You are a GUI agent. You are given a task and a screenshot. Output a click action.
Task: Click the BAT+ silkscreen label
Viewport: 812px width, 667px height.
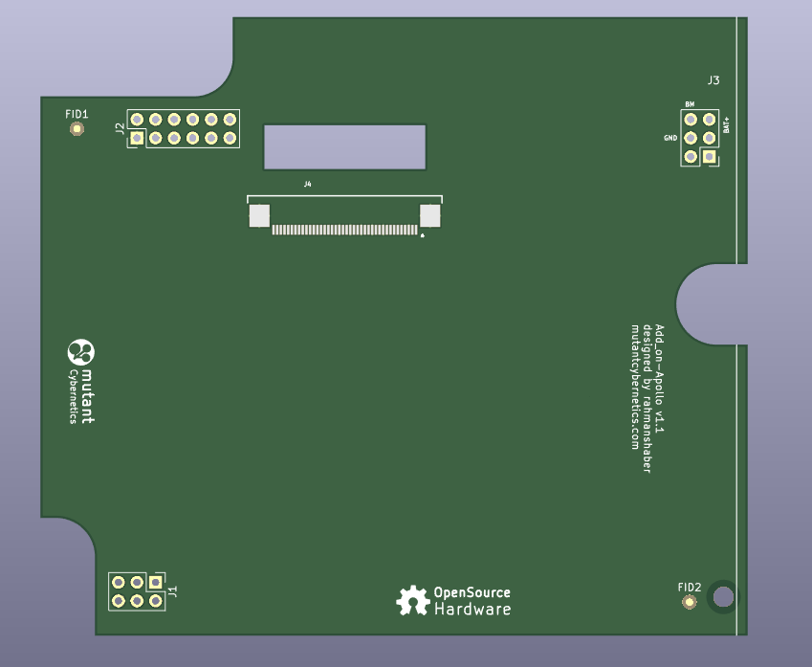(727, 122)
